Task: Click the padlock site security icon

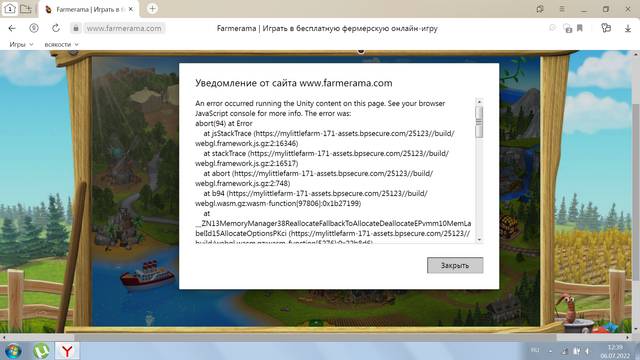Action: pyautogui.click(x=76, y=28)
